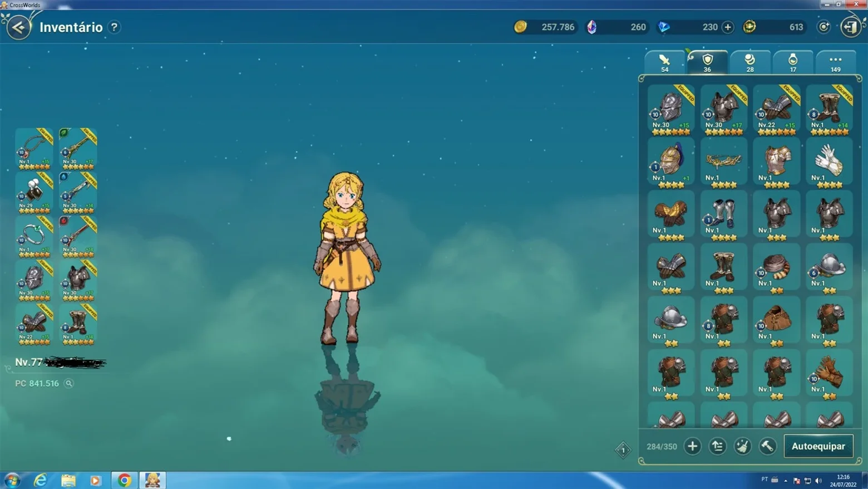Click the exit door icon in top bar

851,27
